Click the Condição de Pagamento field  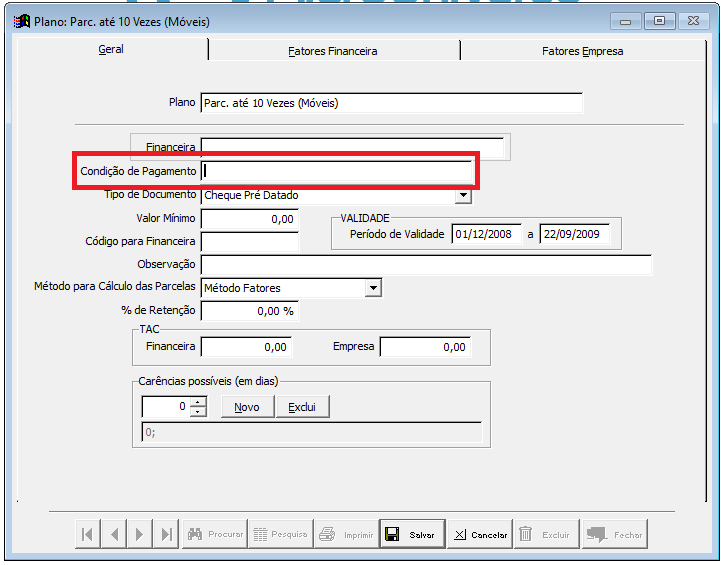click(x=336, y=171)
